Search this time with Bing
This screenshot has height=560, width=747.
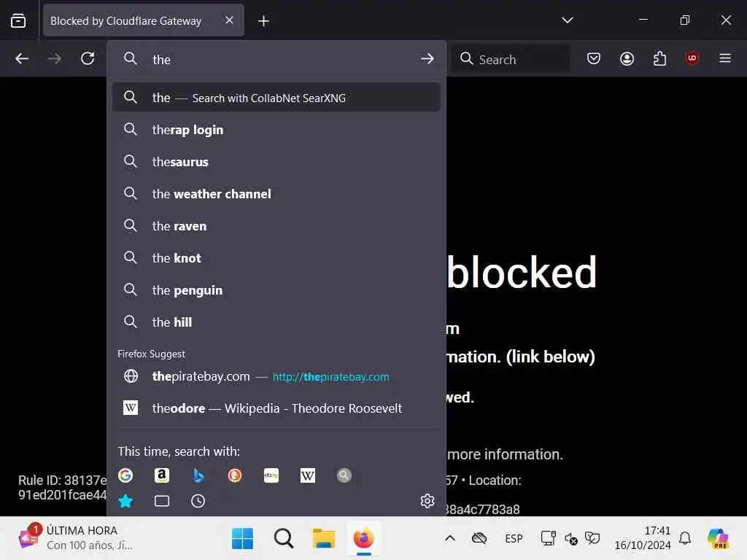click(198, 475)
